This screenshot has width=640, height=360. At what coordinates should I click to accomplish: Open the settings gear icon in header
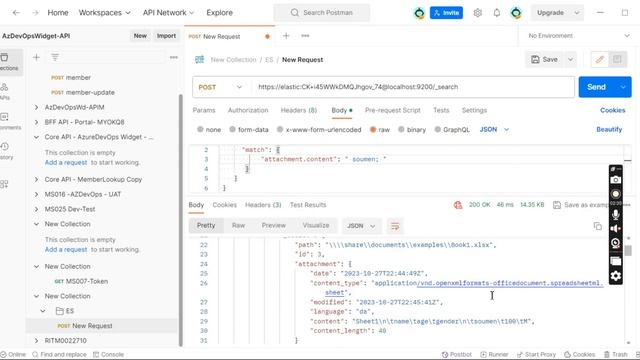[478, 13]
